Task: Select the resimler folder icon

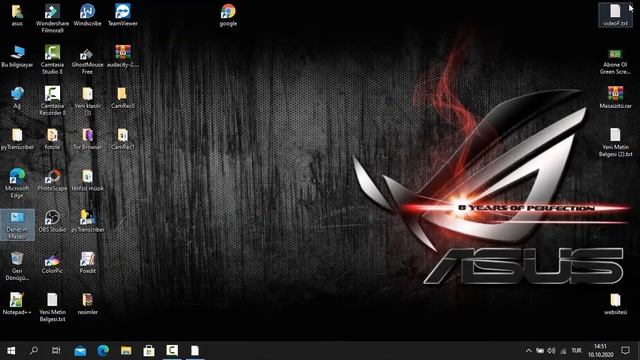Action: [x=87, y=304]
